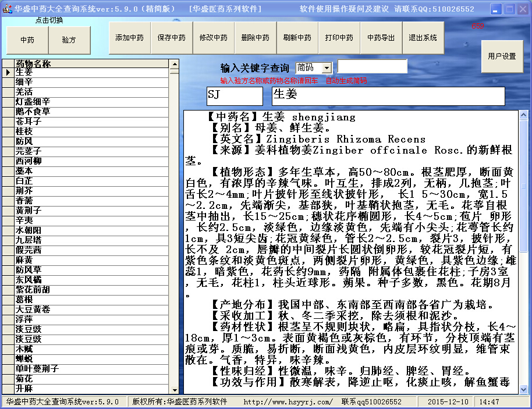Click the SJ code field
The width and height of the screenshot is (532, 409).
pyautogui.click(x=235, y=97)
